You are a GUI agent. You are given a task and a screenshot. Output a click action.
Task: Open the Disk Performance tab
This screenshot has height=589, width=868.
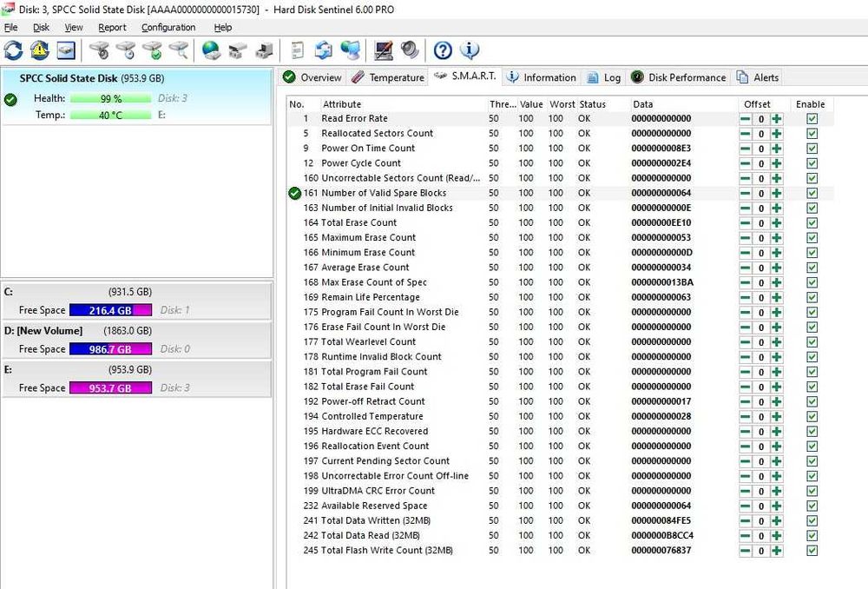(x=679, y=77)
